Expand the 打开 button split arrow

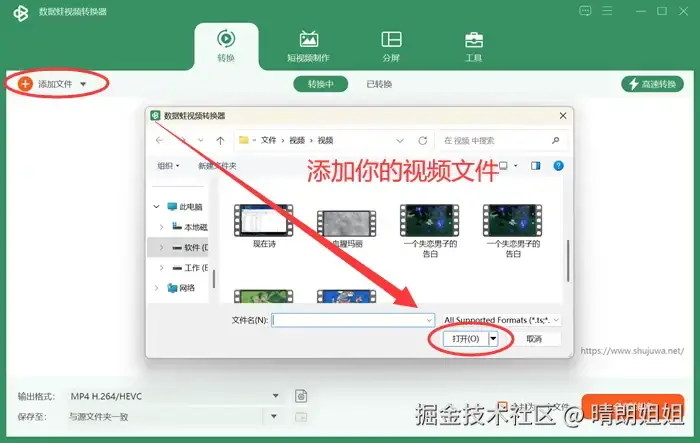pos(493,339)
